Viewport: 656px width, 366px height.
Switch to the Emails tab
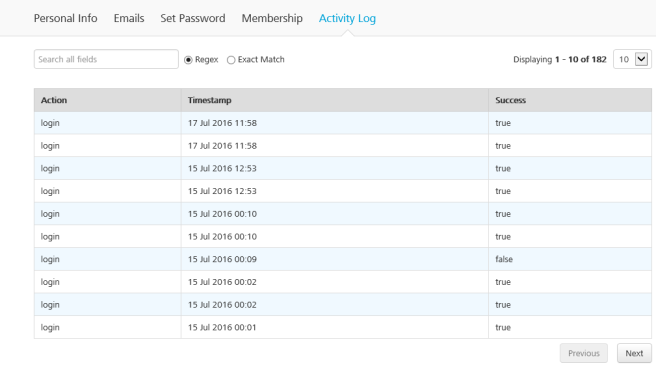129,18
